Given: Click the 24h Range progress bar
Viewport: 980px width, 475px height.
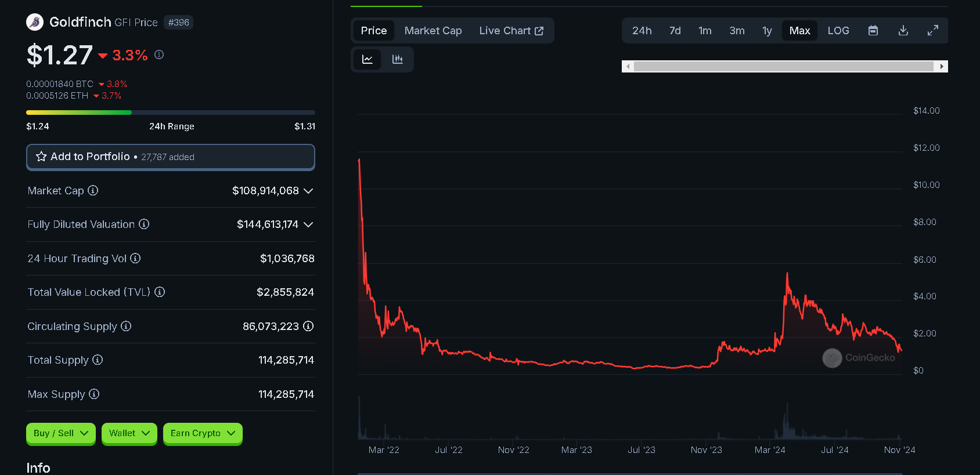Looking at the screenshot, I should pos(171,113).
